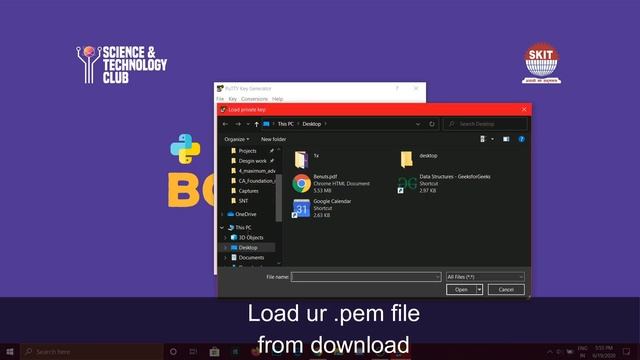640x360 pixels.
Task: Click the 'Data Structures - GeeksforGeeks' file name
Action: [455, 177]
